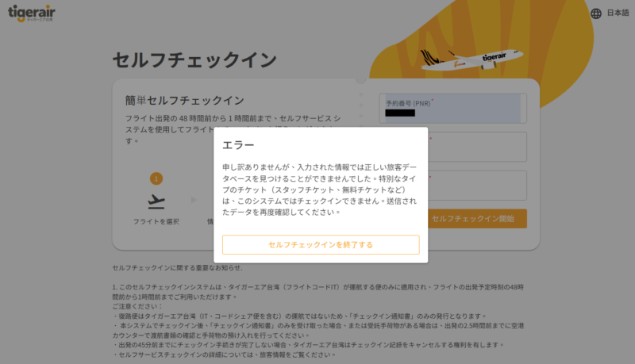Click the フライトを選択 step label
Image resolution: width=635 pixels, height=364 pixels.
coord(156,221)
